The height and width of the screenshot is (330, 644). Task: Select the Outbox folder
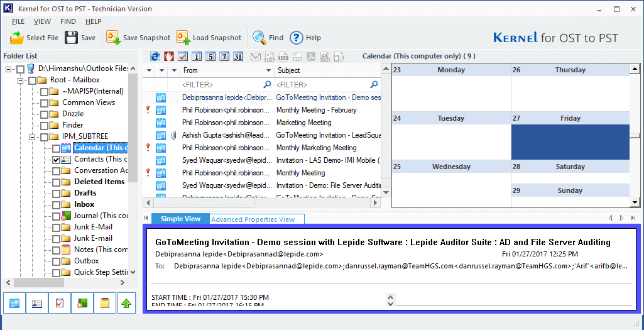(x=86, y=261)
